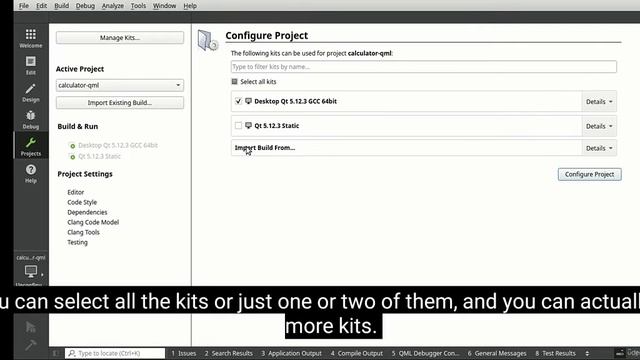Expand Details for Desktop Qt 5.12.3 GCC 64bit
The height and width of the screenshot is (360, 640).
599,102
